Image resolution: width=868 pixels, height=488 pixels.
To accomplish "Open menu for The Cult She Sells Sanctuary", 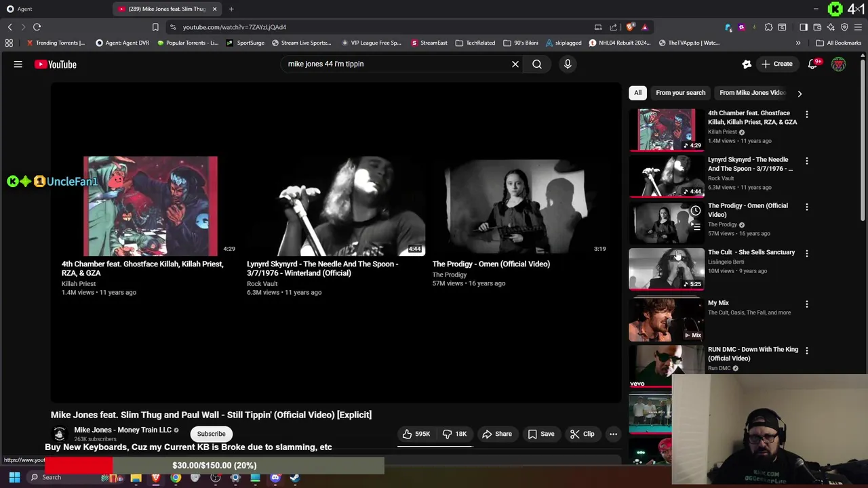I will click(x=807, y=253).
